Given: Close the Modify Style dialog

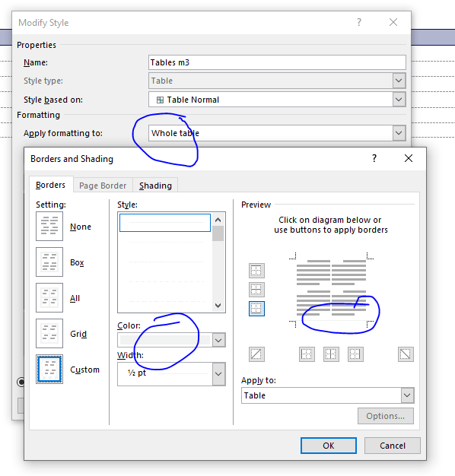Looking at the screenshot, I should click(x=393, y=22).
